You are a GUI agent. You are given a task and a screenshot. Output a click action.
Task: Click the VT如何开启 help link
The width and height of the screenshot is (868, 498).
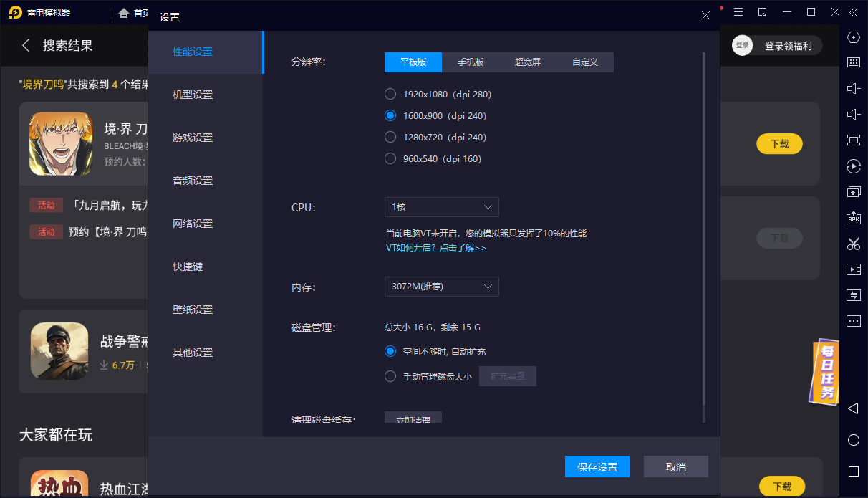coord(435,247)
